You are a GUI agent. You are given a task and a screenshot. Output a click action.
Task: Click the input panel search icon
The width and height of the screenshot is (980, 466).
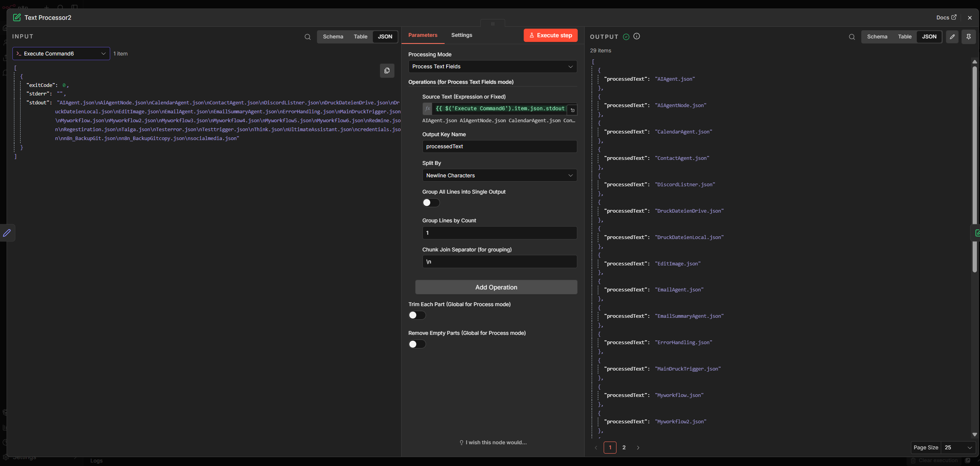307,37
